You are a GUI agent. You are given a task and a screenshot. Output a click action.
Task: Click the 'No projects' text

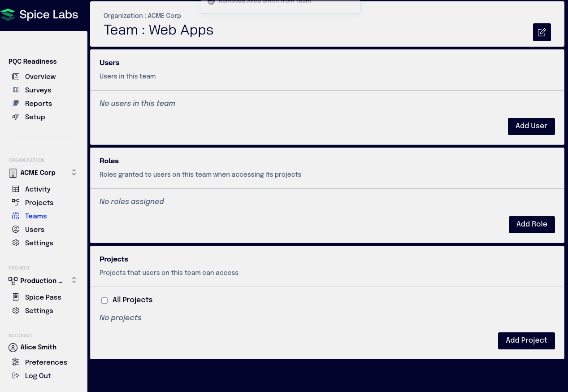(x=121, y=318)
